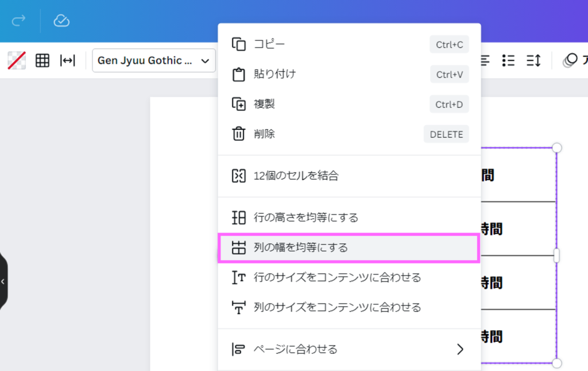The image size is (588, 371).
Task: Expand the Gen Jyuu Gothic font dropdown
Action: tap(153, 60)
